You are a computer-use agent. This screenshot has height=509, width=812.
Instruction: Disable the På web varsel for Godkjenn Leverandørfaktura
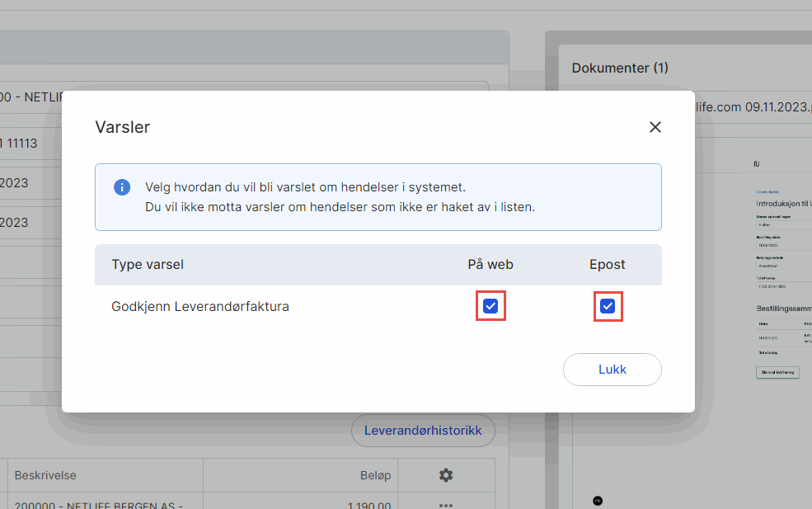click(490, 305)
